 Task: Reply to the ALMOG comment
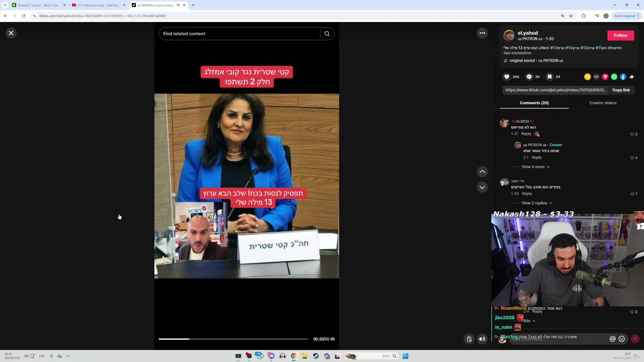coord(526,134)
